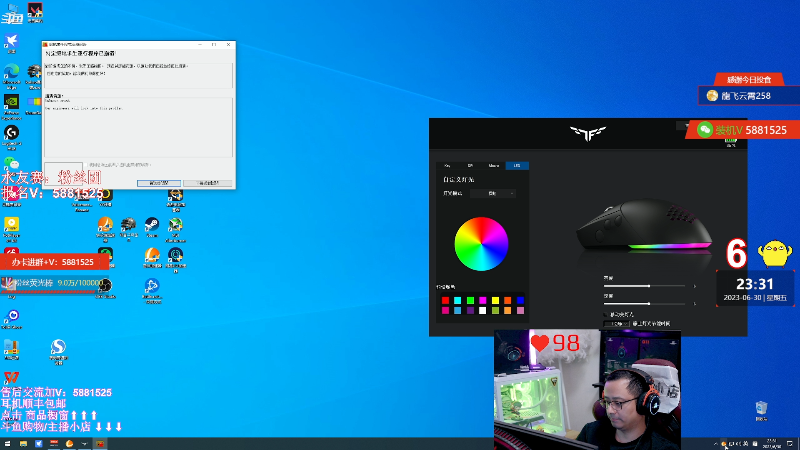Choose the cyan preset color swatch
The height and width of the screenshot is (450, 800).
(x=458, y=301)
